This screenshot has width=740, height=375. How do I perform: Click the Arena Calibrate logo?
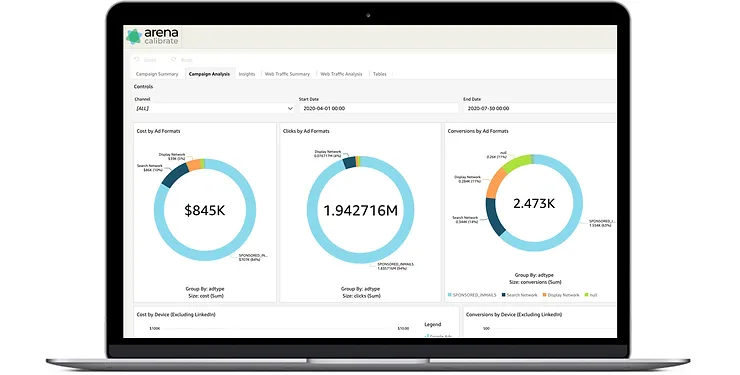tap(153, 36)
